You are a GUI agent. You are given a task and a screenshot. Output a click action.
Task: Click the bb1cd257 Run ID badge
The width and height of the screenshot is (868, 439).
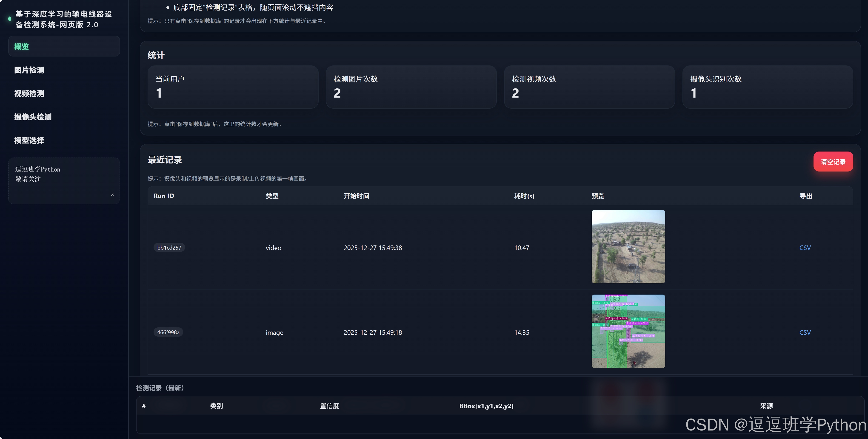coord(169,248)
